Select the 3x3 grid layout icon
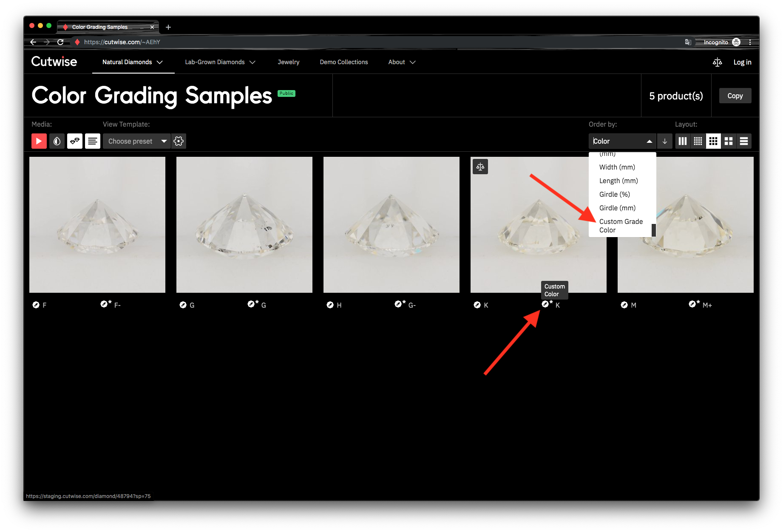The width and height of the screenshot is (783, 532). point(713,141)
